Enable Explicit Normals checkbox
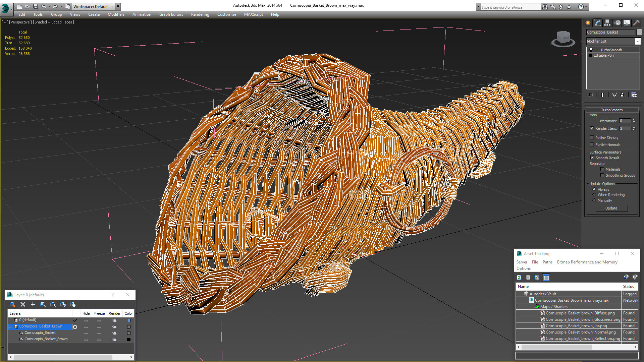 [x=592, y=145]
